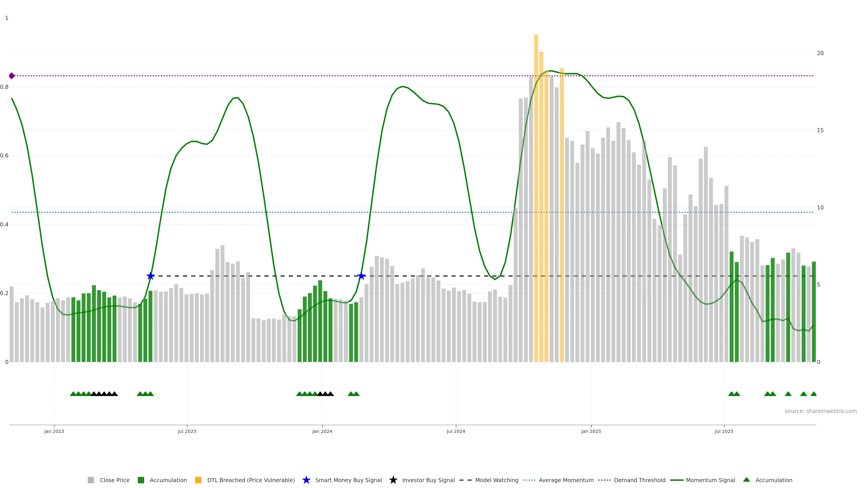The height and width of the screenshot is (488, 868).
Task: Click the rightmost green triangle below the chart
Action: 814,394
